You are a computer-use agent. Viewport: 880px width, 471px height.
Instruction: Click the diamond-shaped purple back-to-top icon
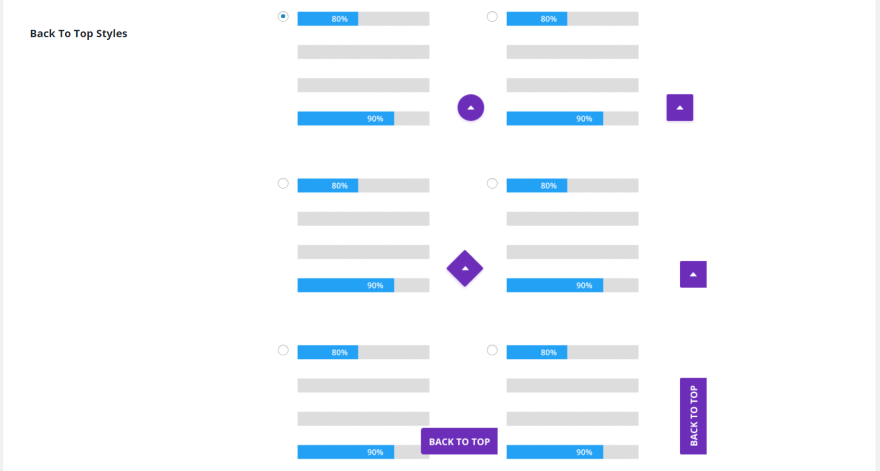pos(465,268)
